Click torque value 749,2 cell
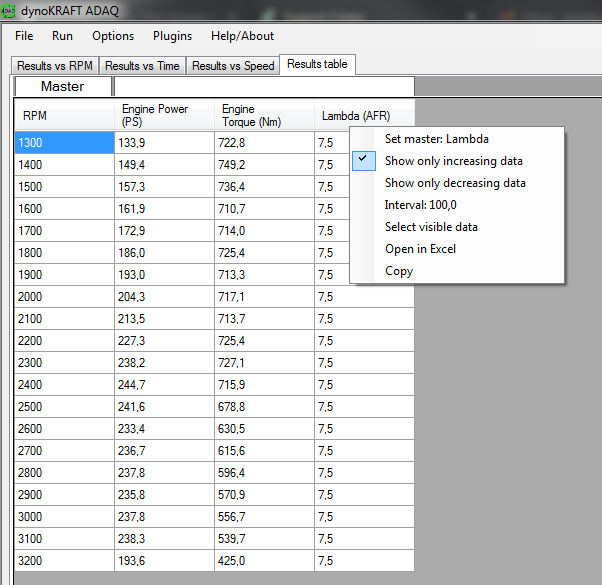602x585 pixels. click(x=264, y=165)
